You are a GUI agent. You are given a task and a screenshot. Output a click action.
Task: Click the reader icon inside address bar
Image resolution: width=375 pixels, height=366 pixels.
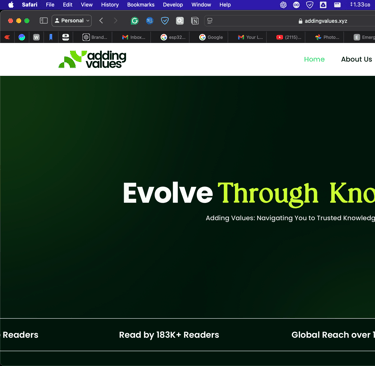210,21
